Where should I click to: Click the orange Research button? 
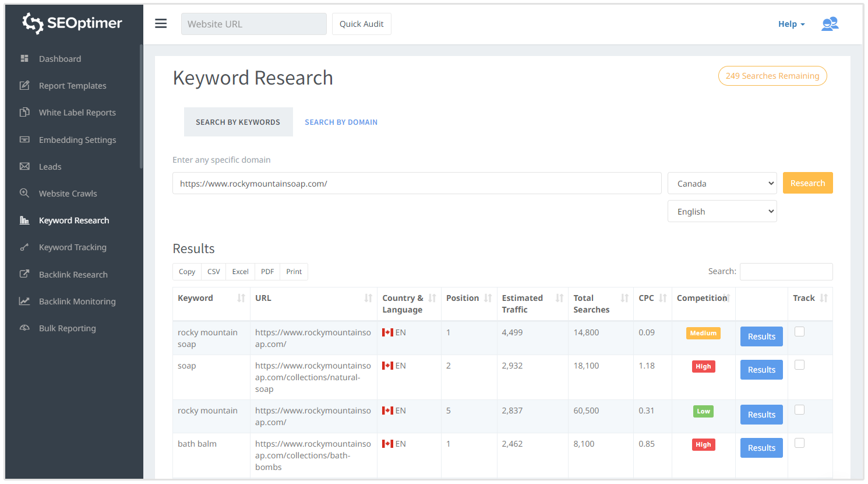click(807, 183)
